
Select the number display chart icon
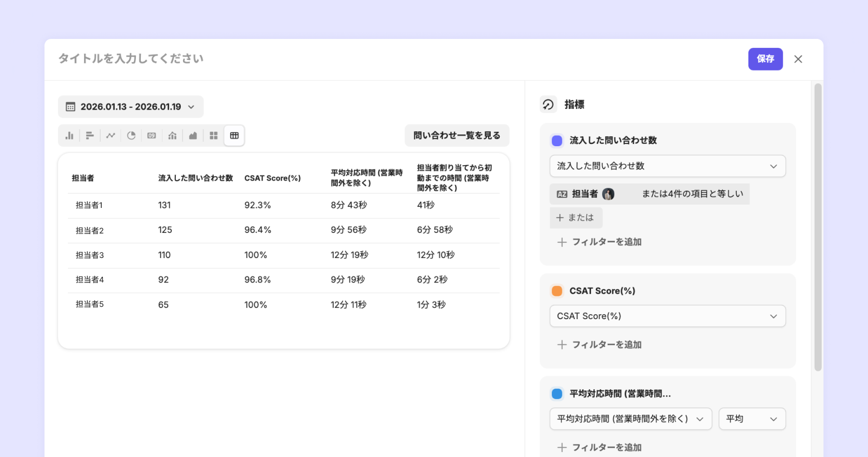151,136
